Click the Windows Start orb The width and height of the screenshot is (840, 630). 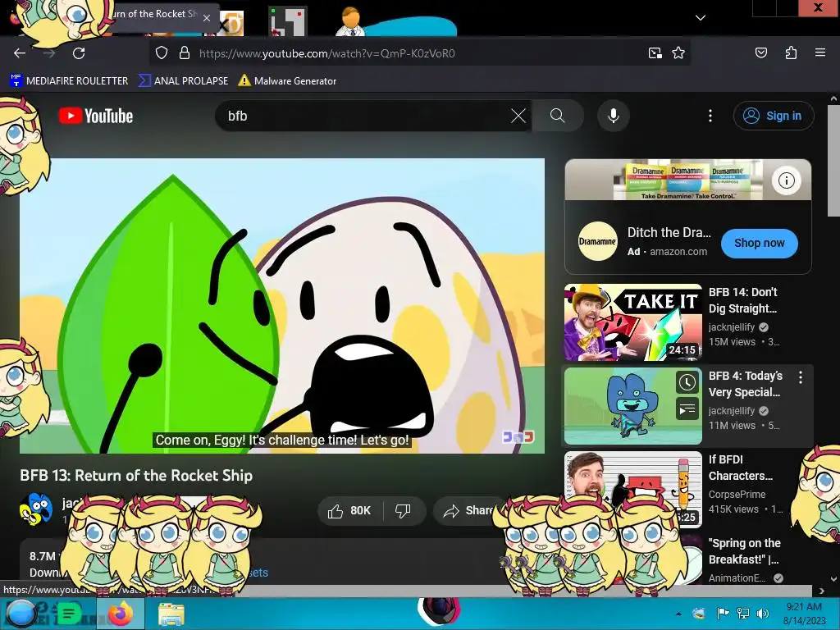pyautogui.click(x=21, y=614)
